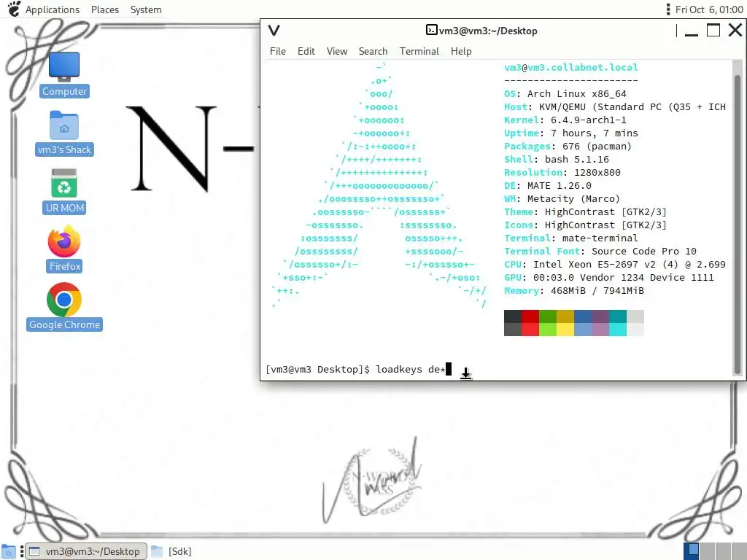Viewport: 747px width, 560px height.
Task: Click the 'vm3@vm3.collabnet.local' header text
Action: click(570, 67)
